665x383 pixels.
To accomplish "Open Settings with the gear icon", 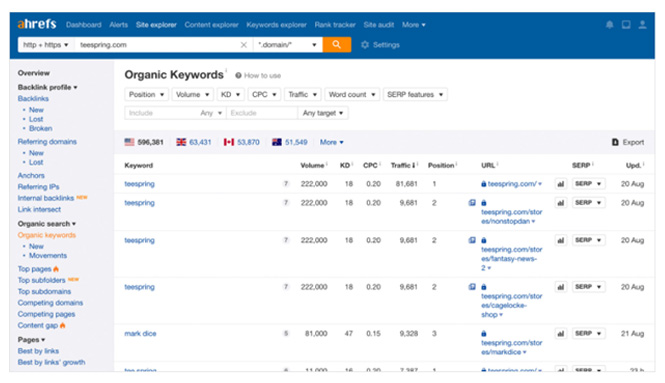I will 380,45.
